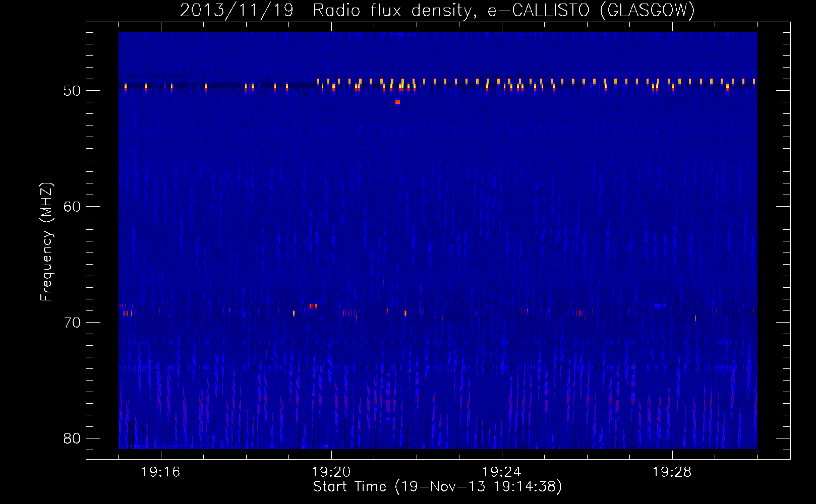Click the 50 MHz frequency tick label

[73, 91]
